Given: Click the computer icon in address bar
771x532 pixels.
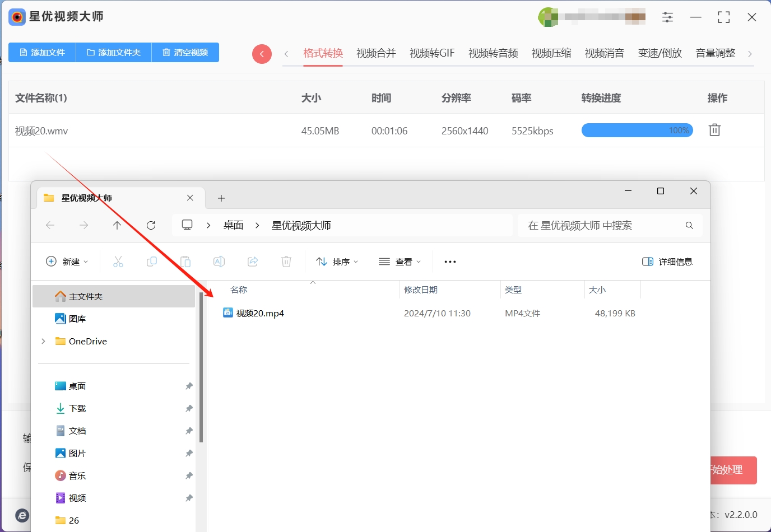Looking at the screenshot, I should [x=187, y=225].
